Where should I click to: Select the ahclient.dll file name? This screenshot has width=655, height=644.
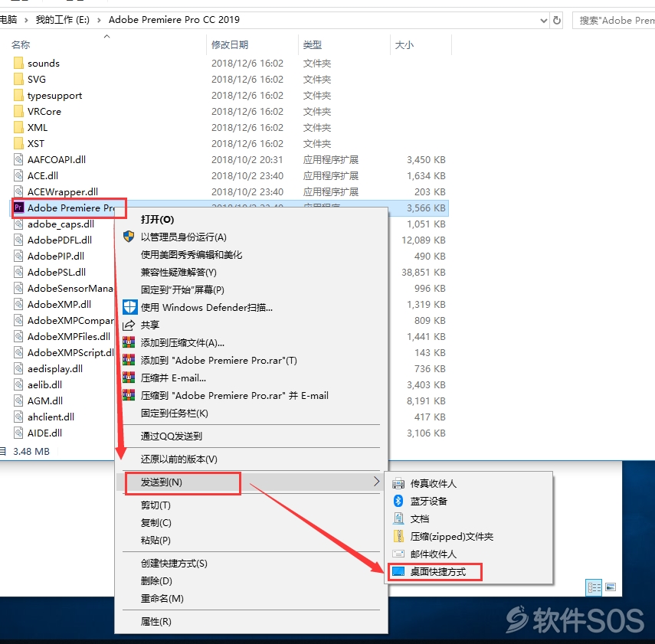click(x=51, y=417)
